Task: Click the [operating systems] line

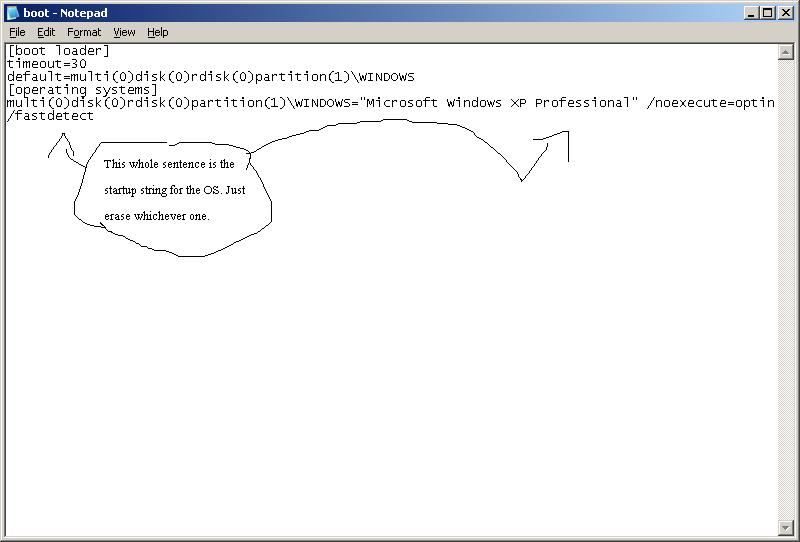Action: 82,90
